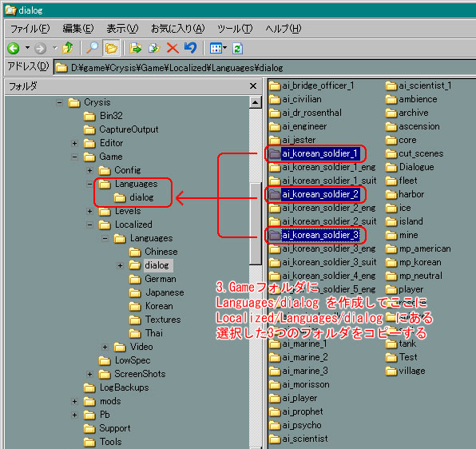Screen dimensions: 476x449
Task: Select the ai_korean_soldier_1 folder icon
Action: (x=275, y=154)
